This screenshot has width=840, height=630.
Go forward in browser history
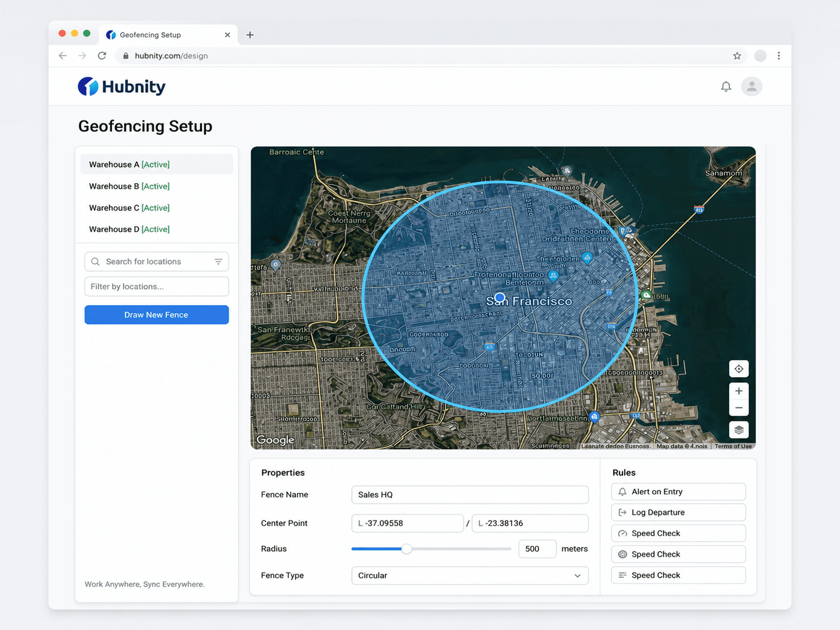[x=82, y=56]
